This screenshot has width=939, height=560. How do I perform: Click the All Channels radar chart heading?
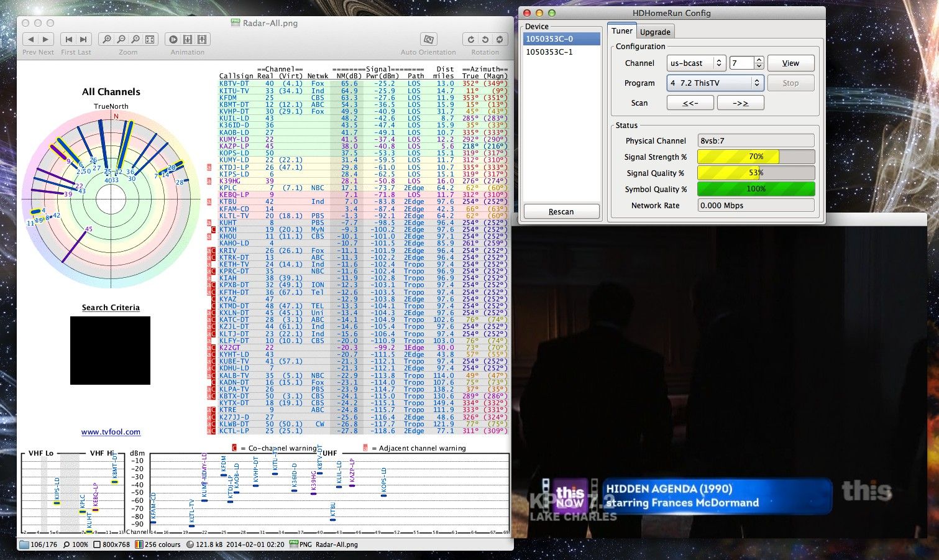[x=111, y=91]
